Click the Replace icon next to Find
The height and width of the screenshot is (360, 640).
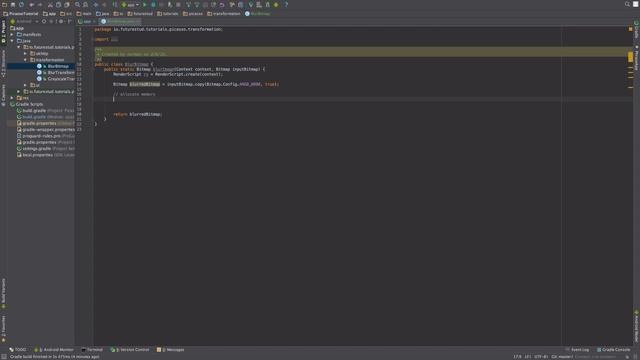[85, 4]
